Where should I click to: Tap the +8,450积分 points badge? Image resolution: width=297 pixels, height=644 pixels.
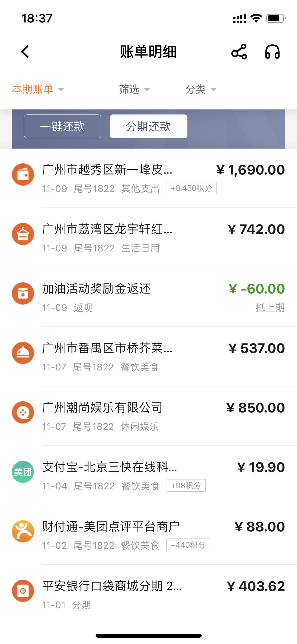[x=192, y=188]
